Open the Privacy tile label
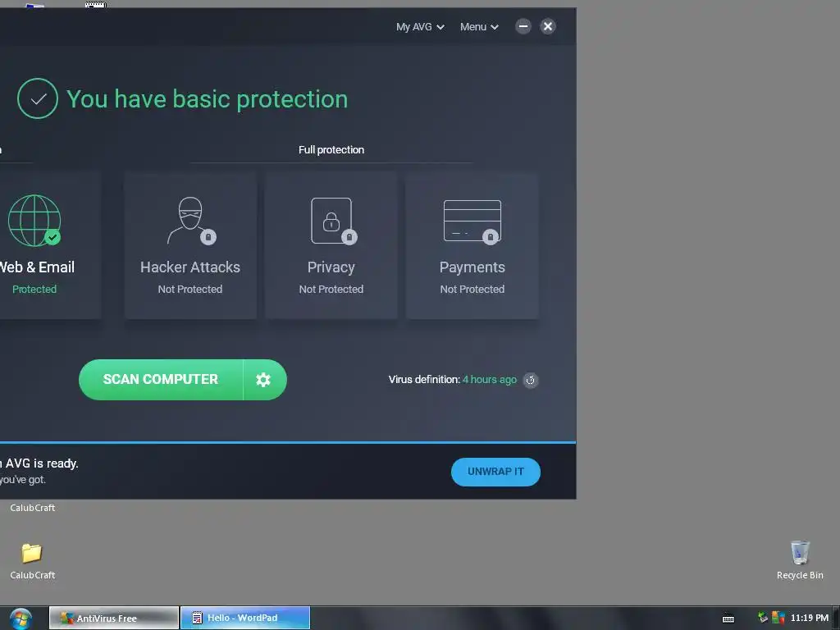 [331, 267]
